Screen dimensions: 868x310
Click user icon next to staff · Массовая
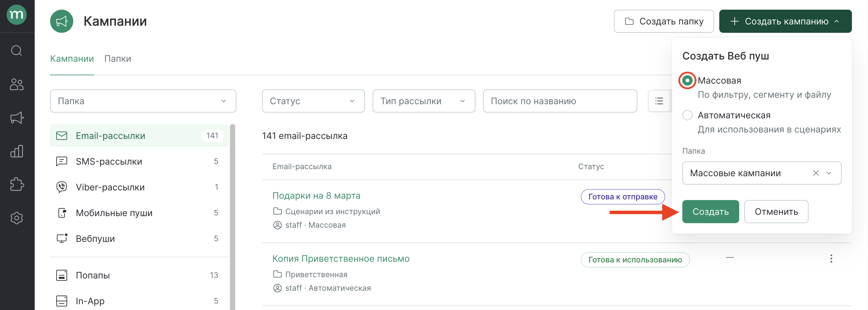277,225
